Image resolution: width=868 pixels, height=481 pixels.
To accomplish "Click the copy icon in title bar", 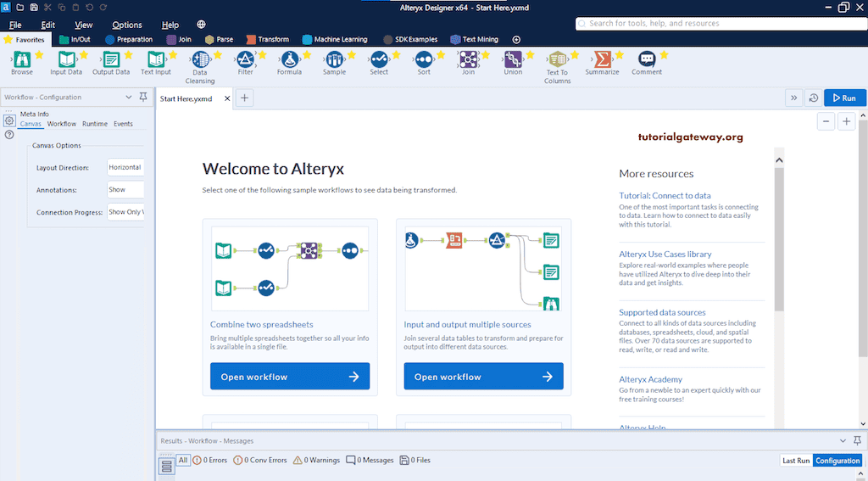I will (61, 7).
